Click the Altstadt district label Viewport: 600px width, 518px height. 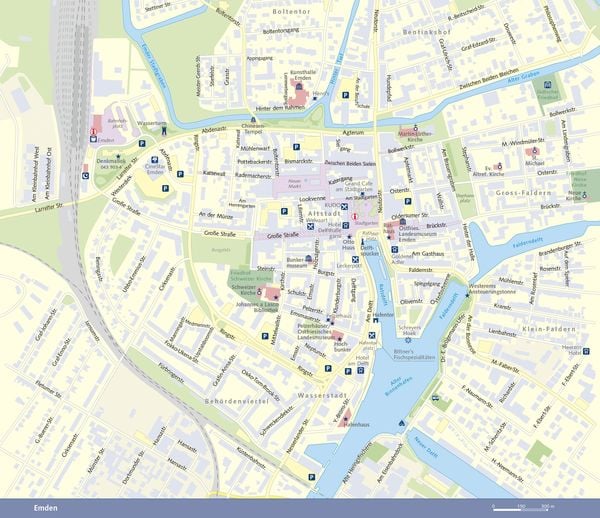click(324, 213)
